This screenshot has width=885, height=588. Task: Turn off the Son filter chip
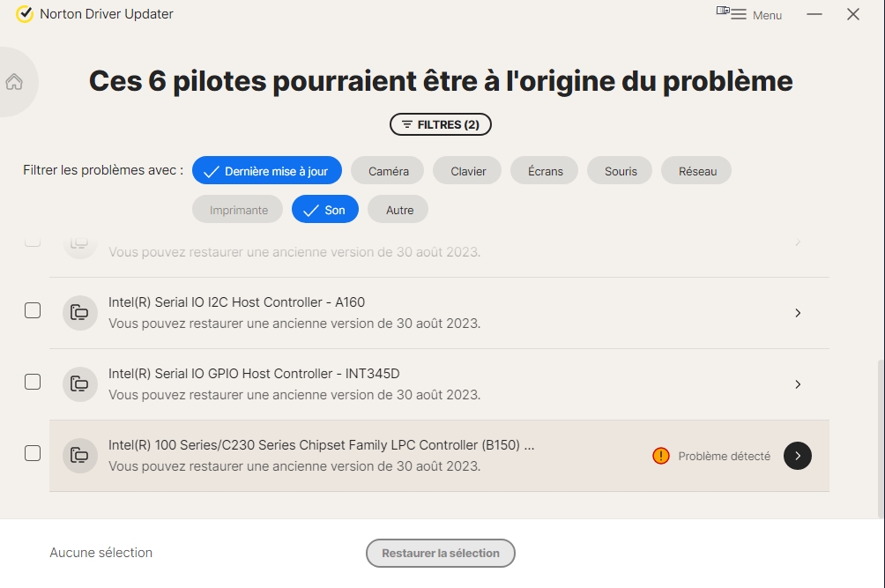pos(324,210)
